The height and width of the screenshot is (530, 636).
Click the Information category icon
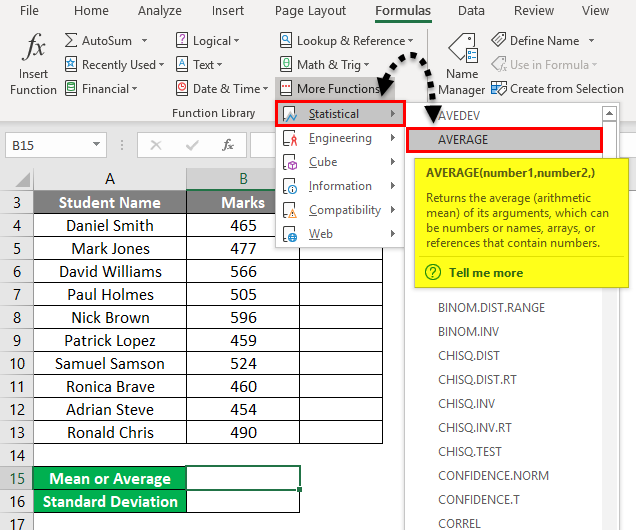point(290,186)
